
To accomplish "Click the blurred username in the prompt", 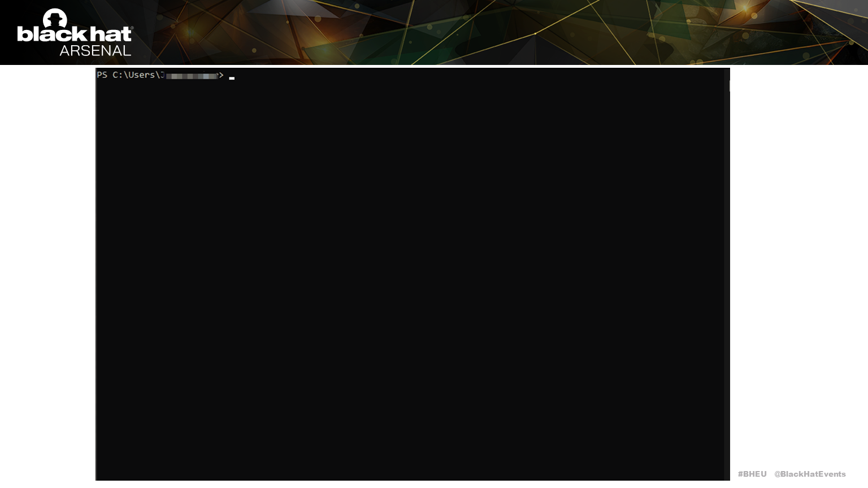I will click(191, 76).
